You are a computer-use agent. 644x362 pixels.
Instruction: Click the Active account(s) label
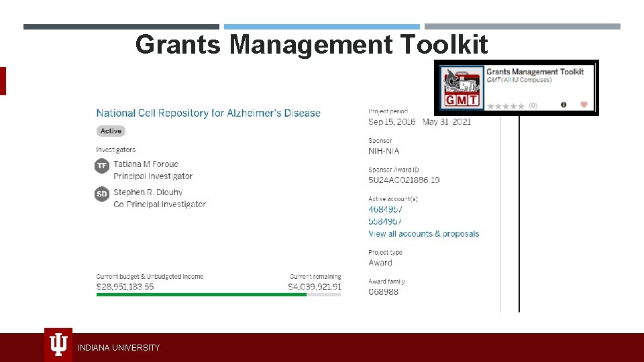point(393,198)
